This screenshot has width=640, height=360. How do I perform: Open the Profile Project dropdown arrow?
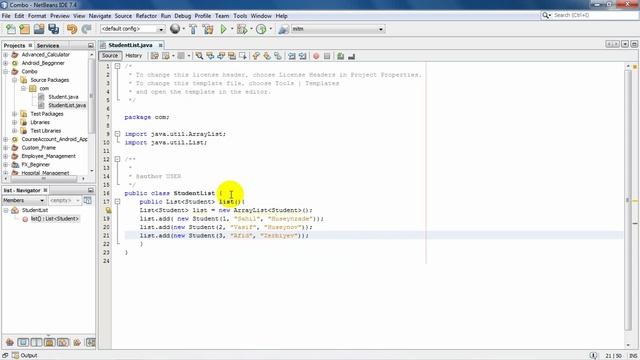tap(270, 29)
